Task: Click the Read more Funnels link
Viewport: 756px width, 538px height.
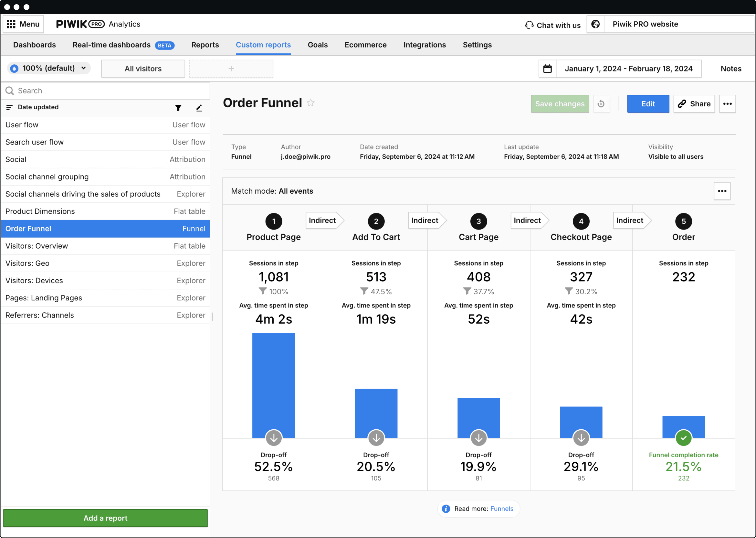Action: coord(501,509)
